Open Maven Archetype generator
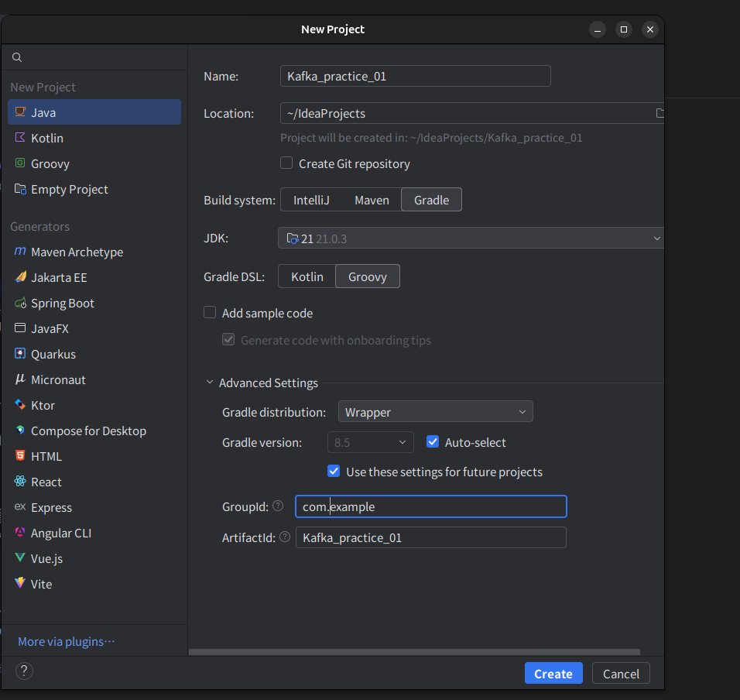740x700 pixels. (x=94, y=252)
